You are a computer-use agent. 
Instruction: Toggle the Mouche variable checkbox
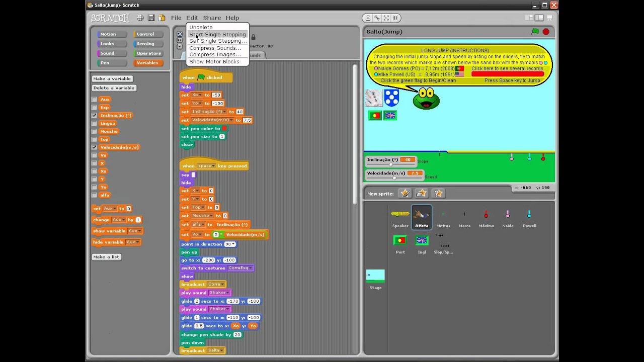click(x=94, y=132)
